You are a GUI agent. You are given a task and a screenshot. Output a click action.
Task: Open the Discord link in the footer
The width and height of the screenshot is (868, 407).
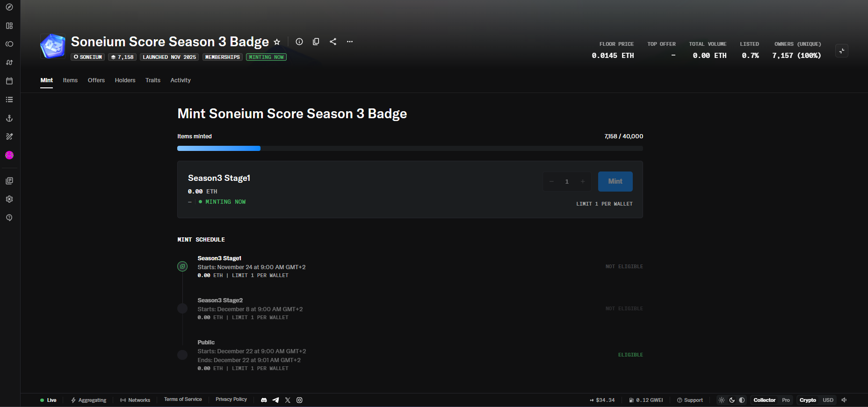tap(264, 400)
